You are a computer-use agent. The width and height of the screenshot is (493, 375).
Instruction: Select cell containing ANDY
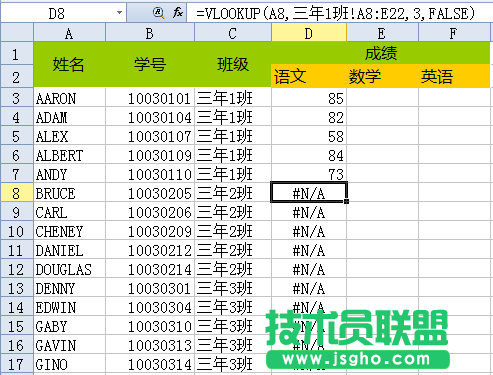69,174
